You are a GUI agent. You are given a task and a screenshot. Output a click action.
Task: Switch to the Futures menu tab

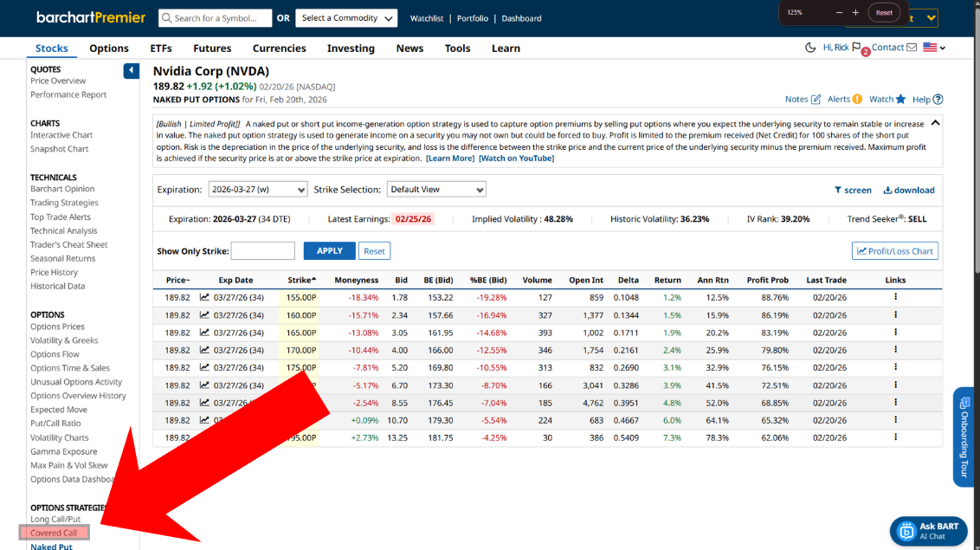pyautogui.click(x=212, y=49)
